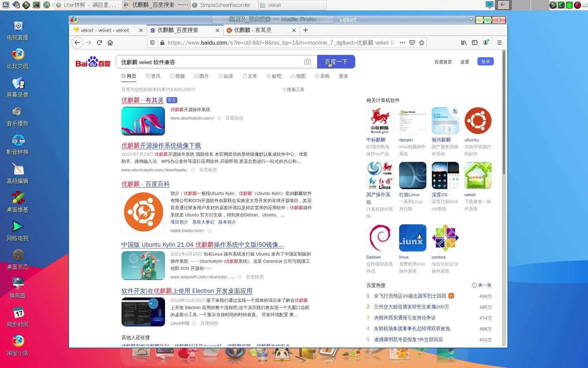Select the 知道 search category
588x368 pixels.
click(226, 76)
